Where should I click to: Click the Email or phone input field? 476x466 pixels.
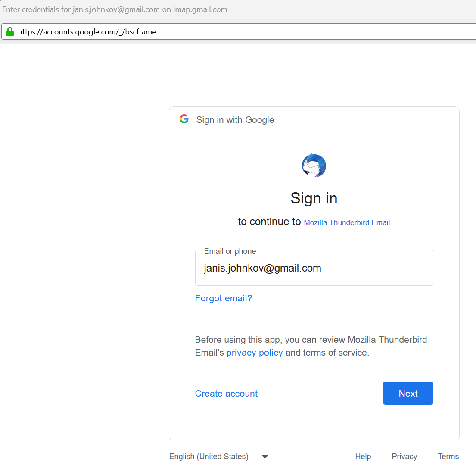pyautogui.click(x=314, y=268)
